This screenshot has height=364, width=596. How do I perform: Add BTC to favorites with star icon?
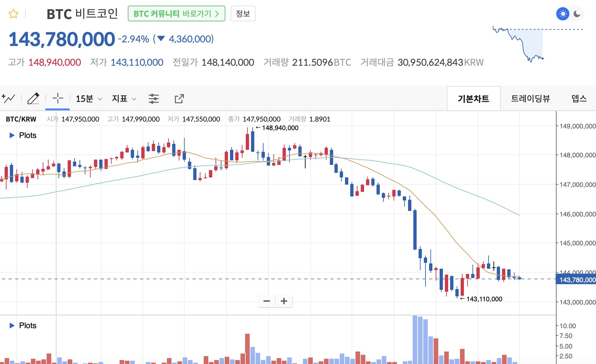[13, 14]
